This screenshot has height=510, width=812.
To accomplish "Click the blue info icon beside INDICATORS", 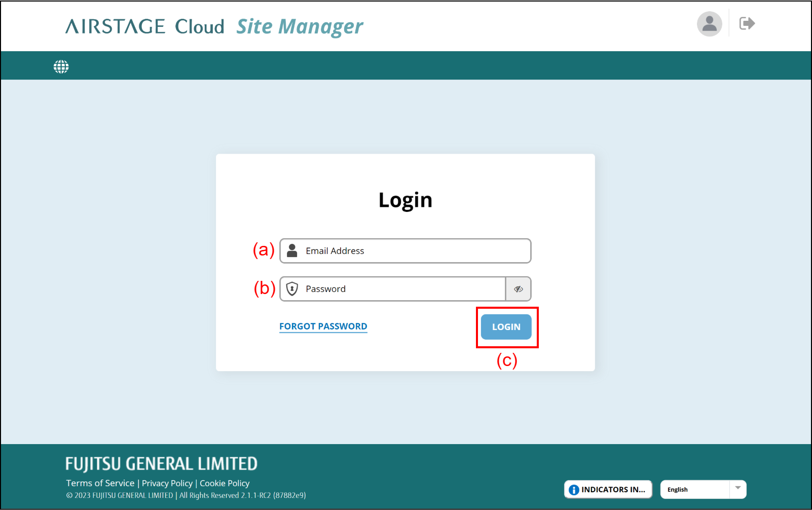I will tap(574, 490).
